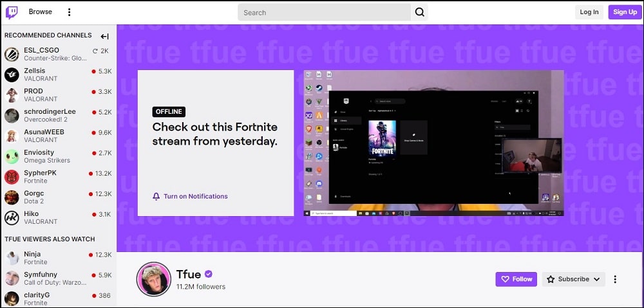Screen dimensions: 644x308
Task: Collapse the recommended channels sidebar
Action: tap(105, 36)
